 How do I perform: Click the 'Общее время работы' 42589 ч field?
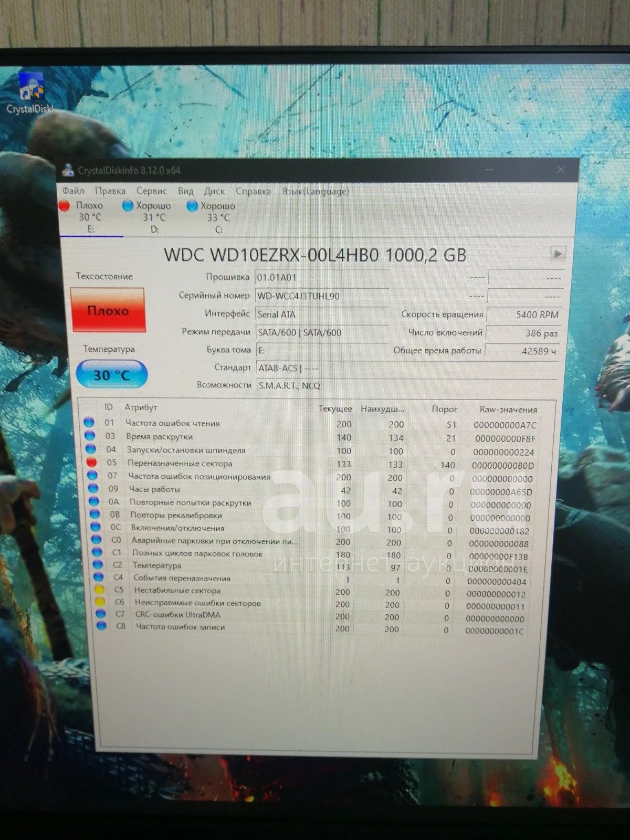[521, 351]
